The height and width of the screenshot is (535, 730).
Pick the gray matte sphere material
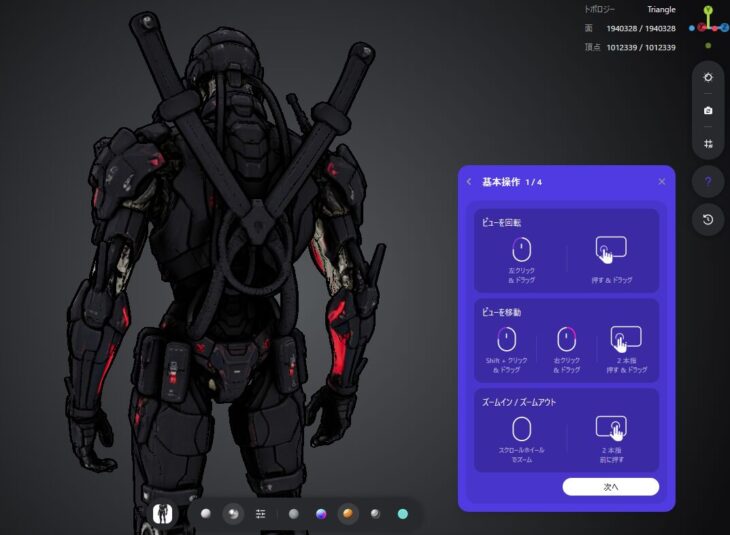click(293, 514)
